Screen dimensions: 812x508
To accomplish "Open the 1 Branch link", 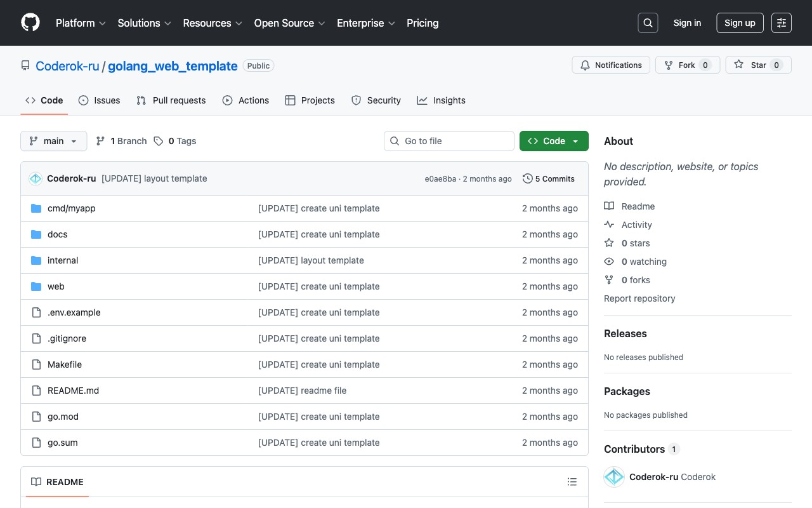I will pyautogui.click(x=122, y=141).
